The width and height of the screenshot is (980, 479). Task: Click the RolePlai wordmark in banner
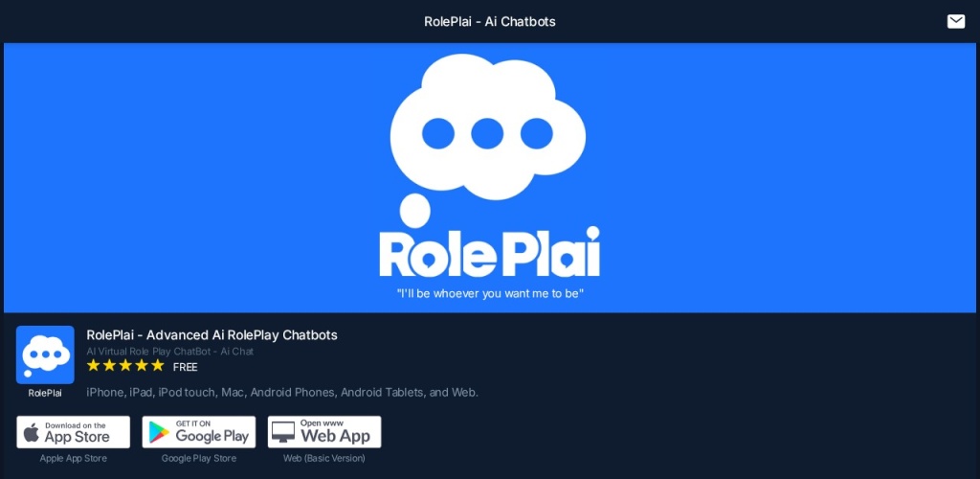[489, 253]
